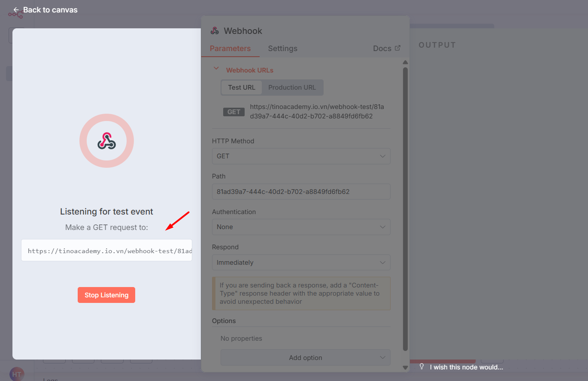This screenshot has height=381, width=588.
Task: Click the Path input containing the webhook ID
Action: pyautogui.click(x=301, y=191)
